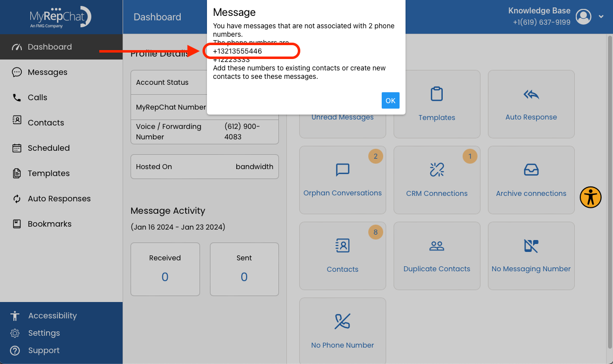Open the Templates tile clipboard icon
Viewport: 613px width, 364px height.
tap(437, 94)
